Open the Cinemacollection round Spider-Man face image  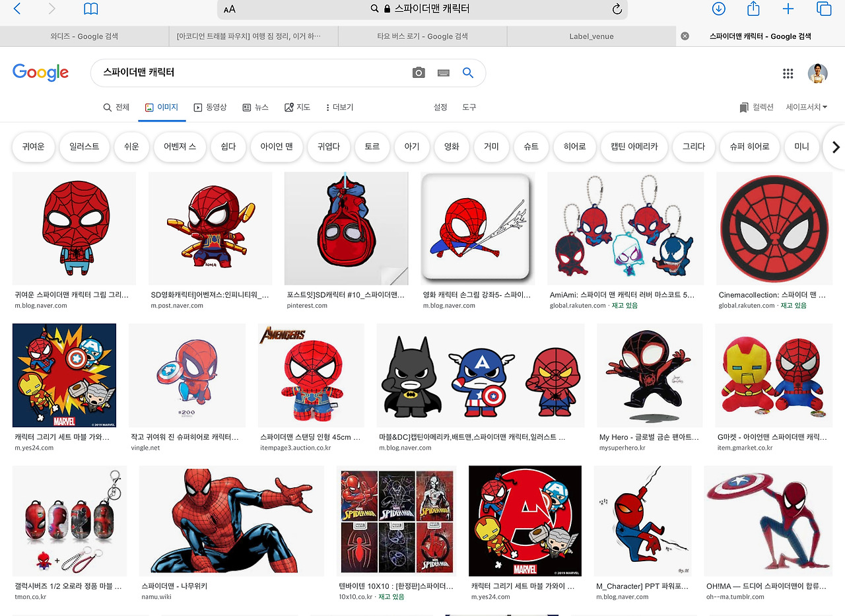pyautogui.click(x=774, y=228)
